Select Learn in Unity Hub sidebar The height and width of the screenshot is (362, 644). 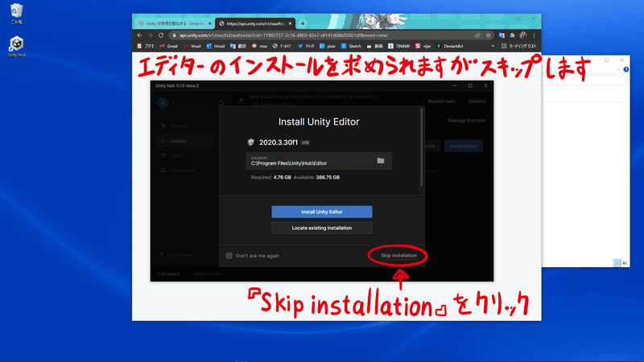coord(176,155)
